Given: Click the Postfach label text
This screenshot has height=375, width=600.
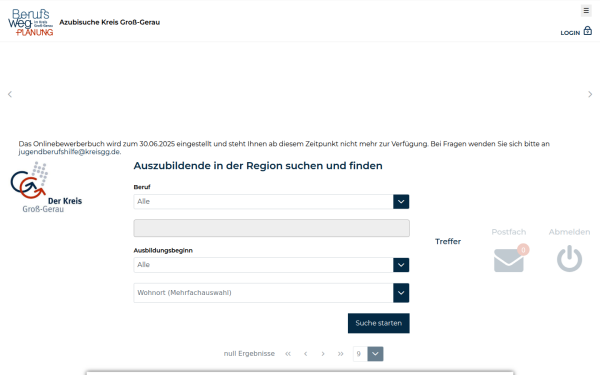Looking at the screenshot, I should [x=509, y=232].
